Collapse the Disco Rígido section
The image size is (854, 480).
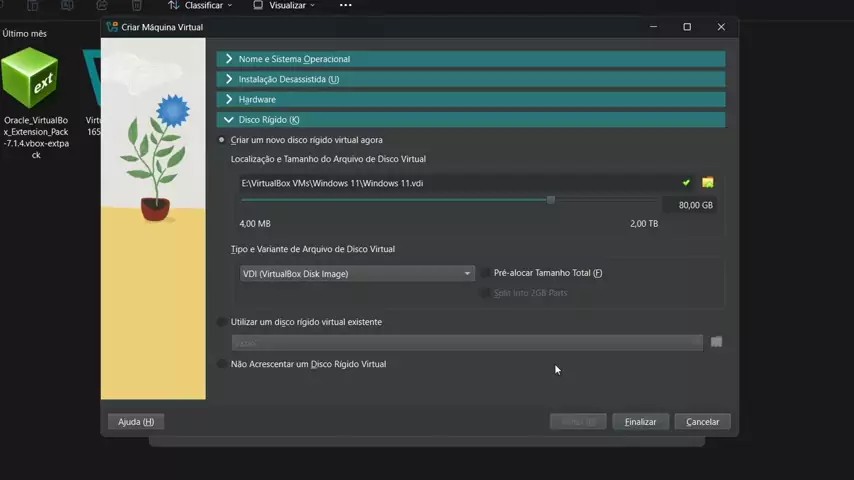click(471, 119)
